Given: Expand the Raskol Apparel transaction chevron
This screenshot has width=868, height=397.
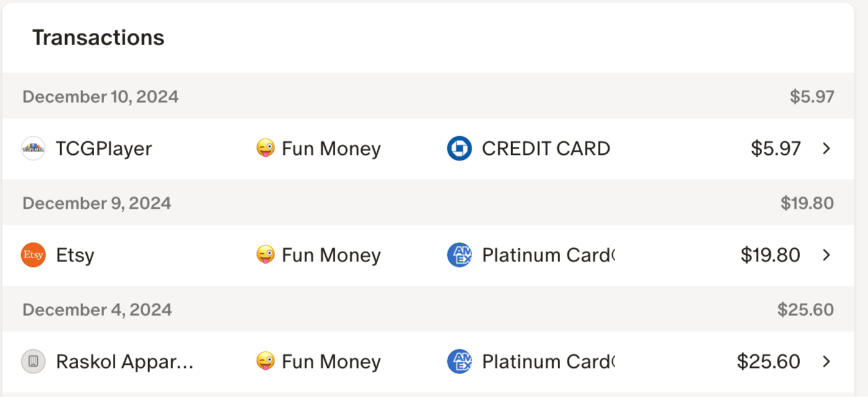Looking at the screenshot, I should pos(826,362).
